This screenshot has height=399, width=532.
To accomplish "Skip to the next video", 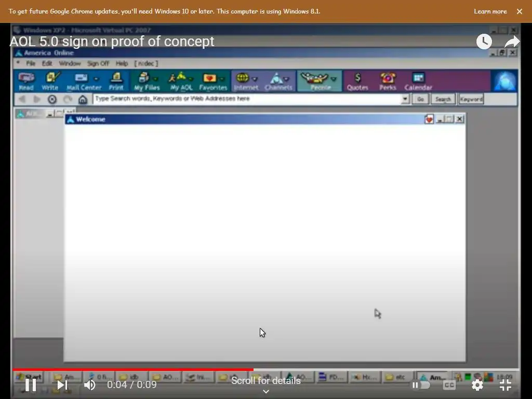I will coord(62,385).
